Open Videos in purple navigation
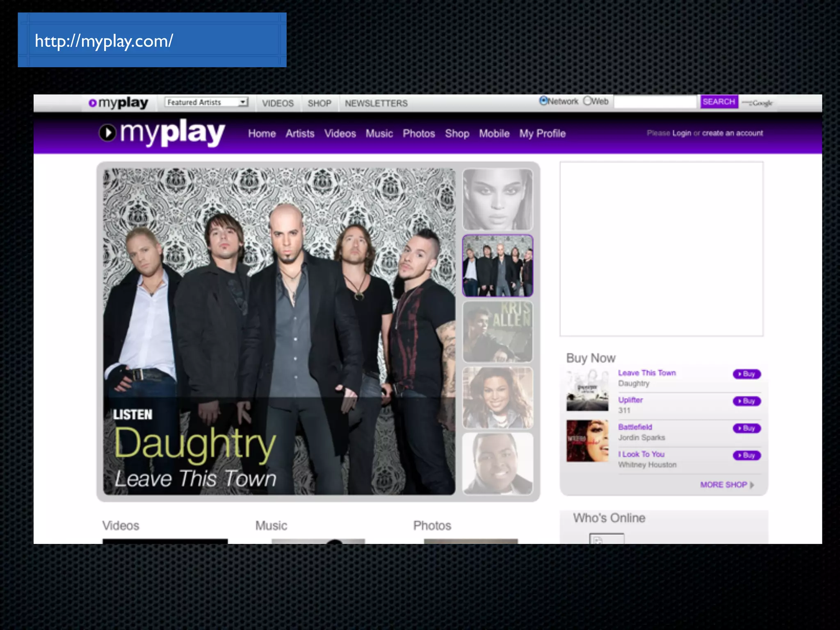840x630 pixels. coord(340,134)
